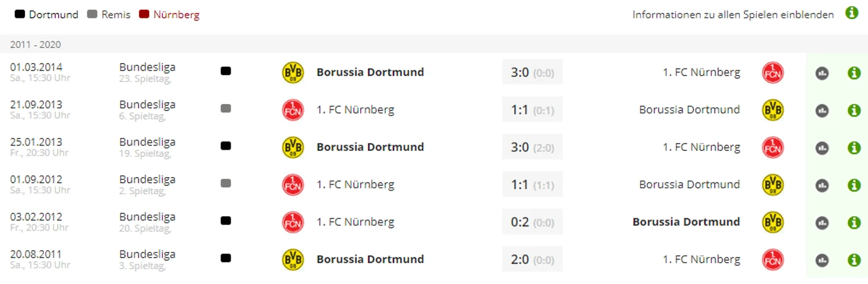Toggle info for the 20.08.2011 match row

point(854,260)
